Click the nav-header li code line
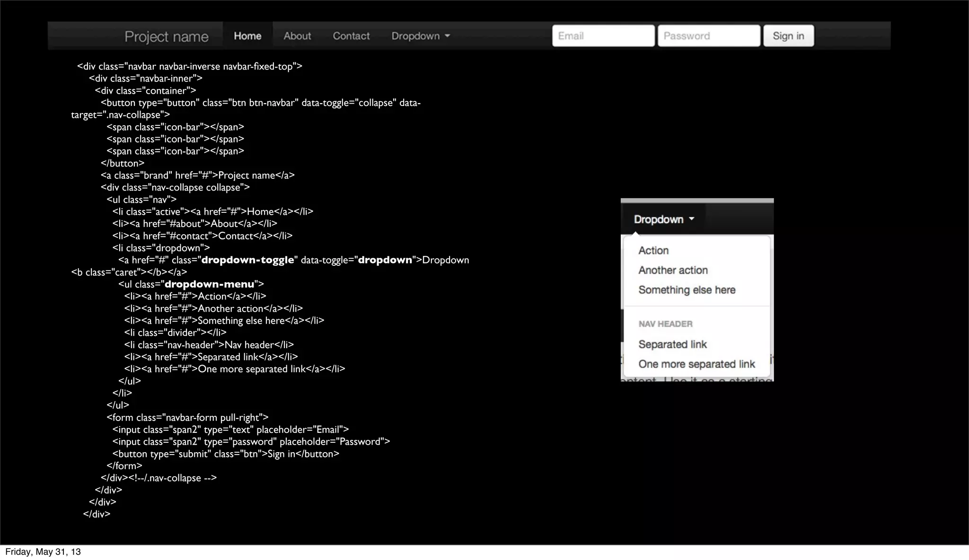The width and height of the screenshot is (969, 560). pos(209,345)
